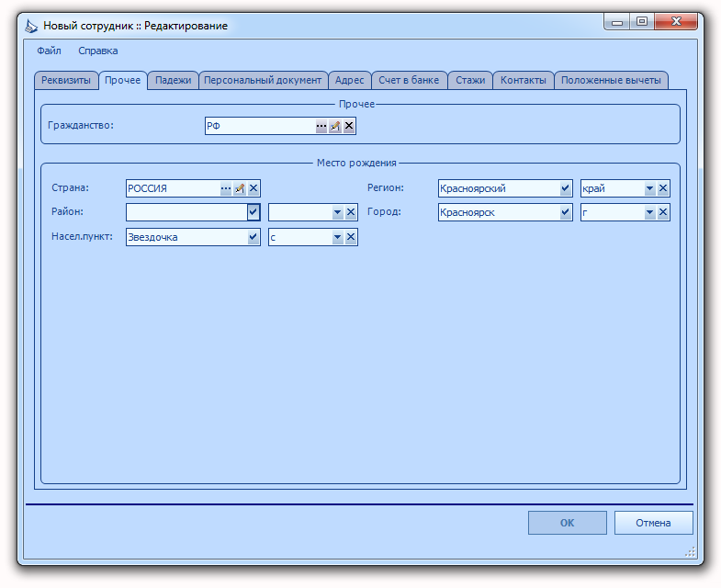The width and height of the screenshot is (721, 588).
Task: Clear the Гражданство field with X icon
Action: coord(349,126)
